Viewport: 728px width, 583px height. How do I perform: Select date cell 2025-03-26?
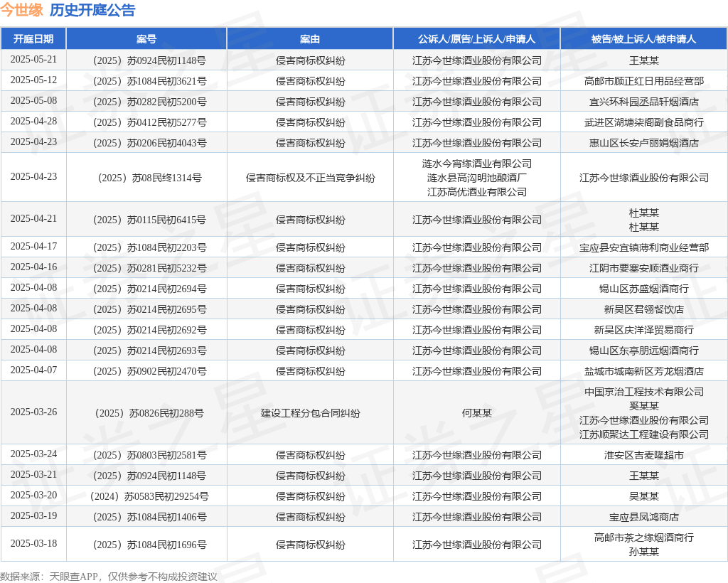tap(33, 412)
